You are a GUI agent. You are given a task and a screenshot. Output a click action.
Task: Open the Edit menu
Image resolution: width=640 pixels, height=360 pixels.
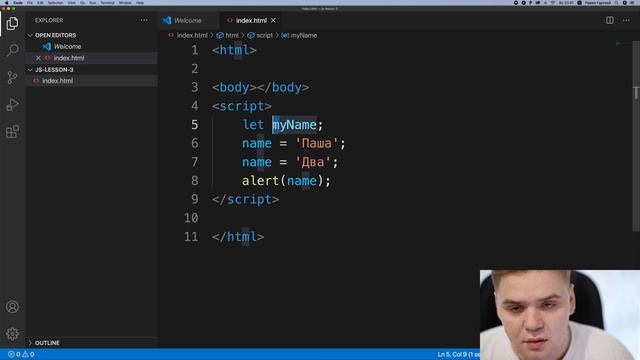point(40,3)
